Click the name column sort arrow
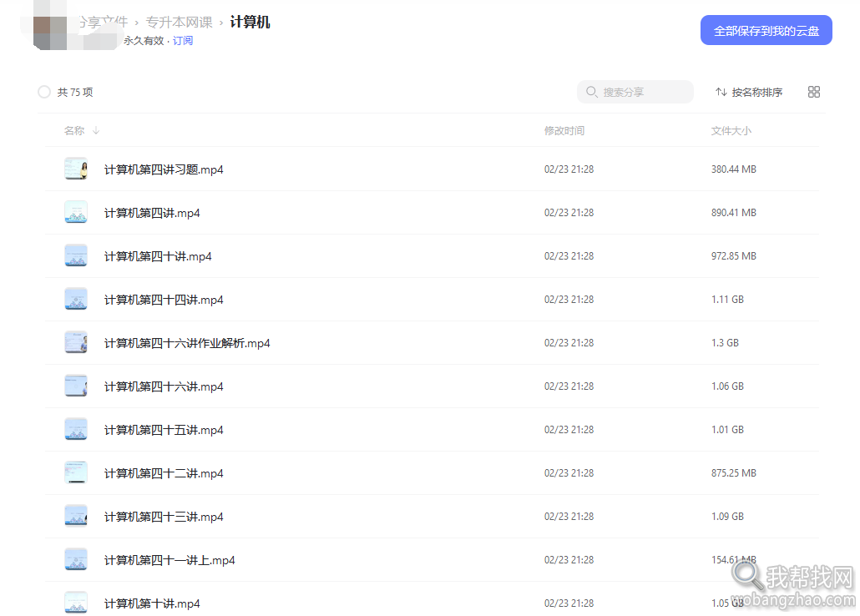860x616 pixels. (x=96, y=130)
